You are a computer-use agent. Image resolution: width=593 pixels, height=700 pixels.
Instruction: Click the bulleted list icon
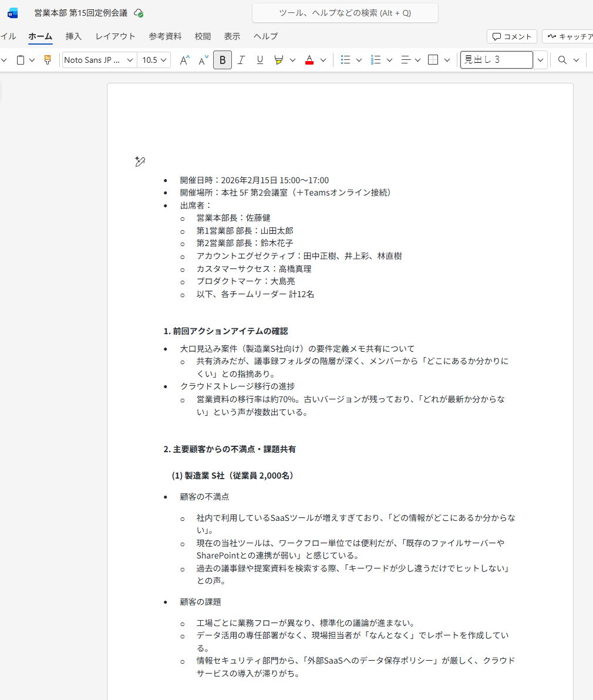(346, 60)
